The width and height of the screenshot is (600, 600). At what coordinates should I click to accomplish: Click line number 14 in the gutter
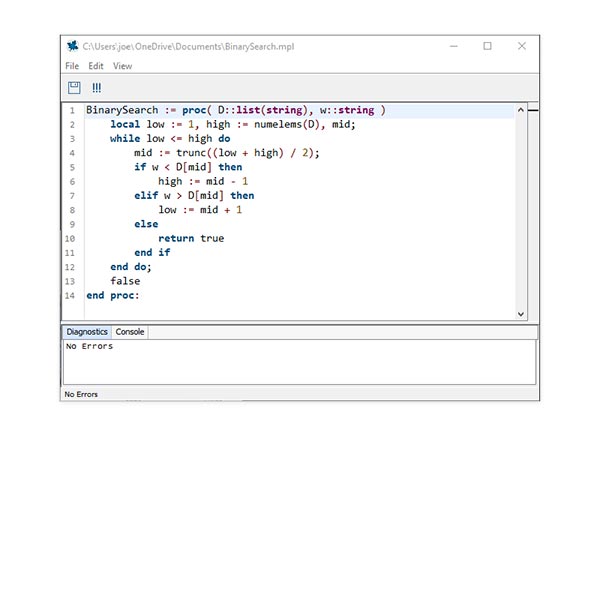(x=69, y=296)
